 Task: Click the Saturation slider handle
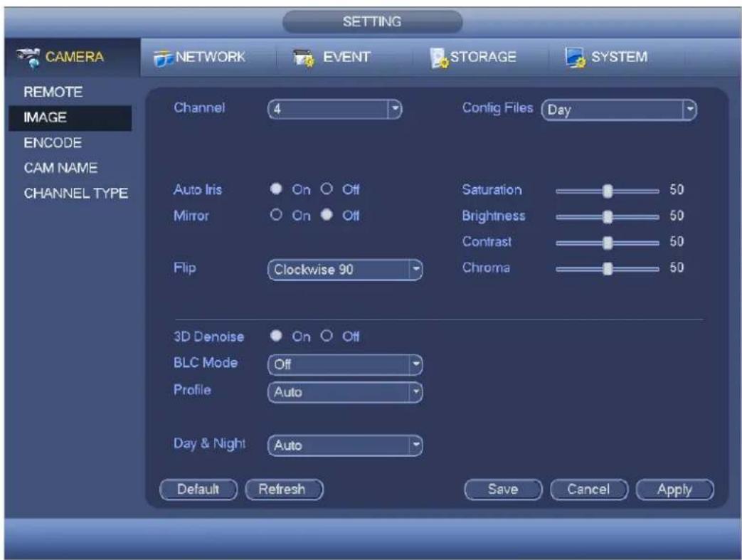[x=608, y=191]
